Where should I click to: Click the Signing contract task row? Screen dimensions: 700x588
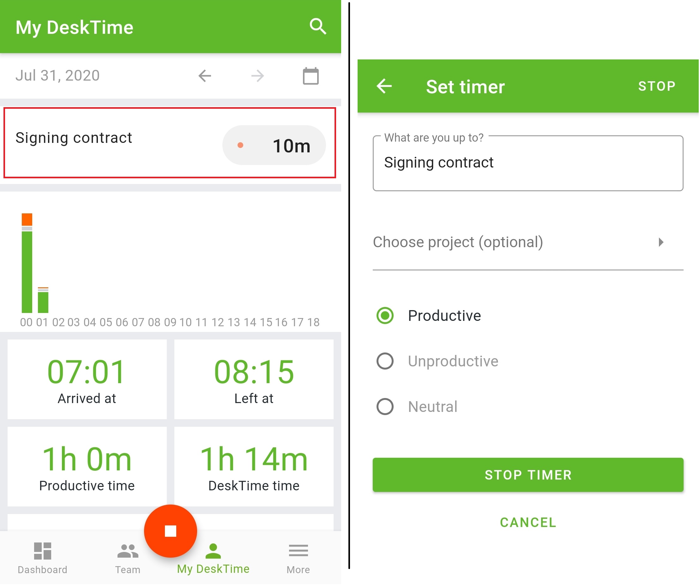tap(172, 146)
